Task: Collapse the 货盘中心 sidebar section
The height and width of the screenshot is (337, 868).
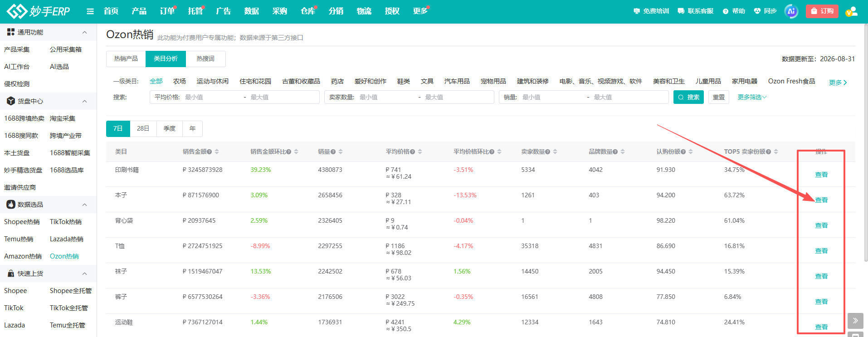Action: pyautogui.click(x=84, y=101)
